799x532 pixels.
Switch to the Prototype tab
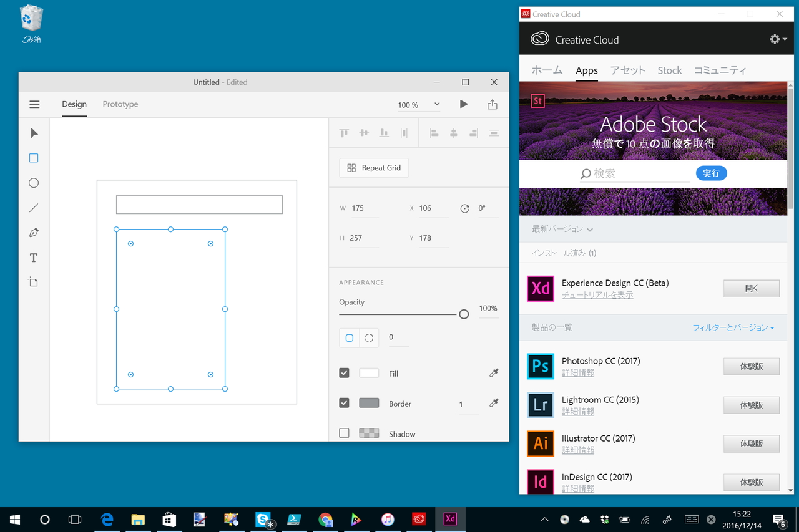120,104
